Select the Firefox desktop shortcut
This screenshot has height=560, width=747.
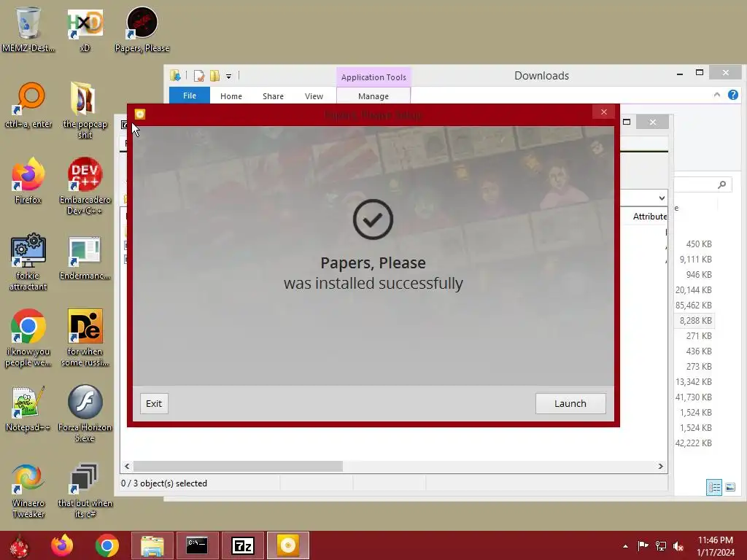[x=28, y=181]
